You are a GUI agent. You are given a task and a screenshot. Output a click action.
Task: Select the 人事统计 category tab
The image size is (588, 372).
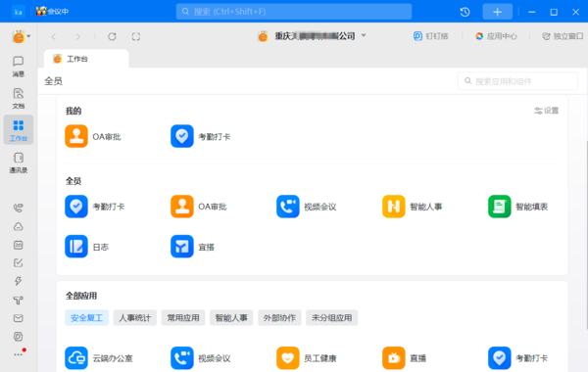click(x=135, y=318)
